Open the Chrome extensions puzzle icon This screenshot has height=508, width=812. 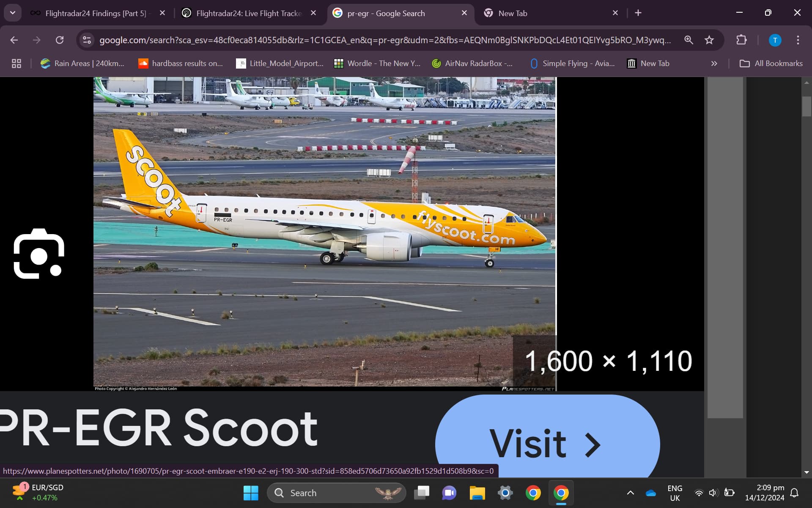[741, 40]
